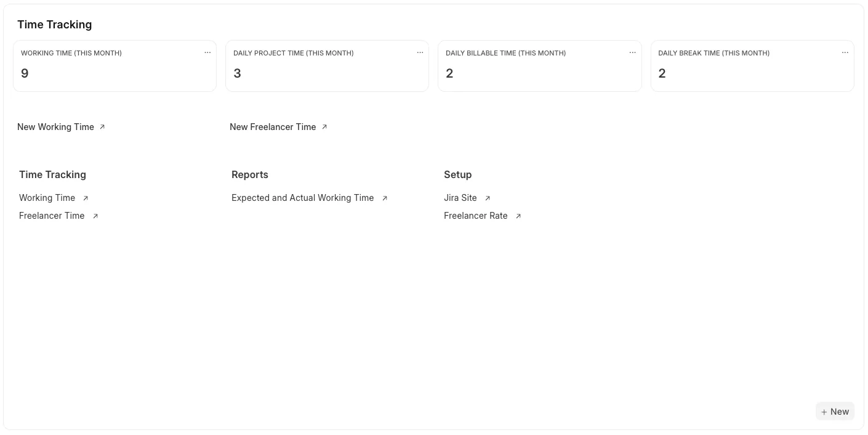
Task: Open options menu for Daily Billable Time card
Action: tap(632, 53)
